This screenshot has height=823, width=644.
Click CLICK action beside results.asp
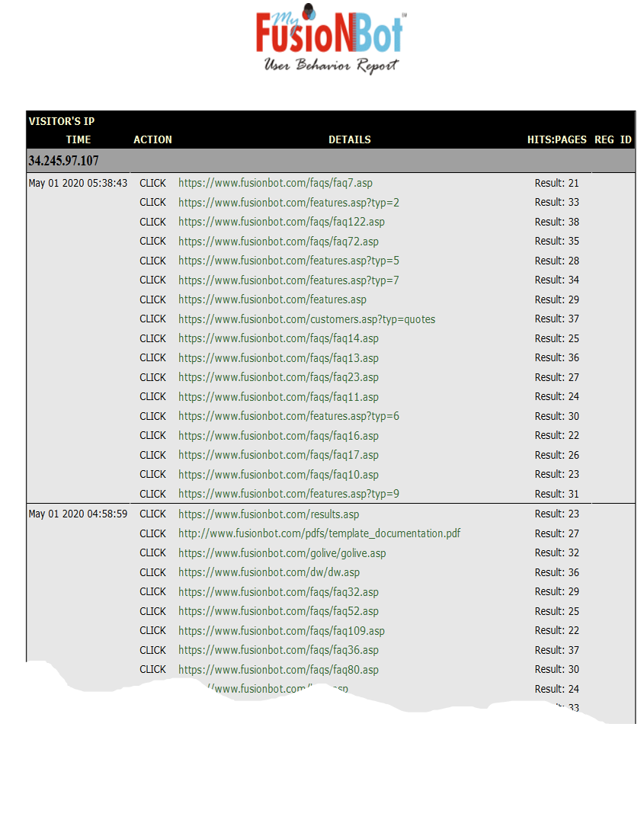pyautogui.click(x=152, y=514)
